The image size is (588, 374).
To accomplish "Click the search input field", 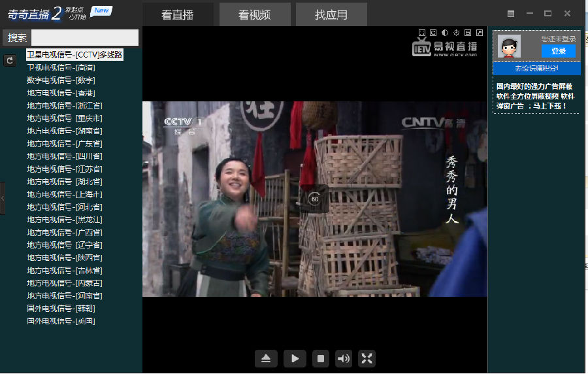I will (85, 38).
